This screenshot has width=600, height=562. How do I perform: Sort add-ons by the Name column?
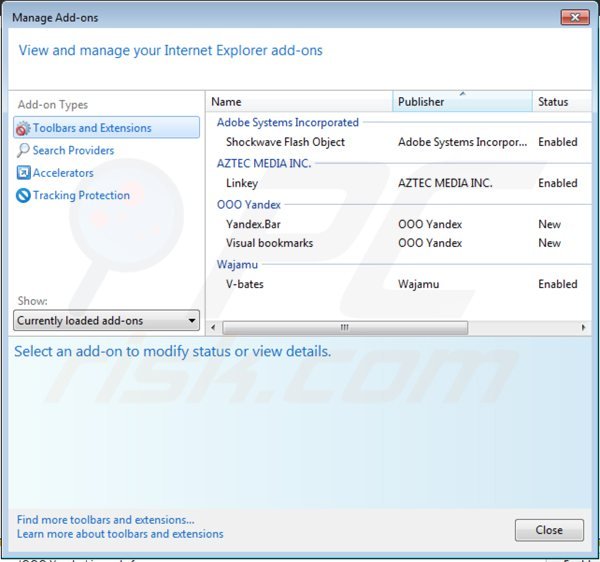coord(299,102)
